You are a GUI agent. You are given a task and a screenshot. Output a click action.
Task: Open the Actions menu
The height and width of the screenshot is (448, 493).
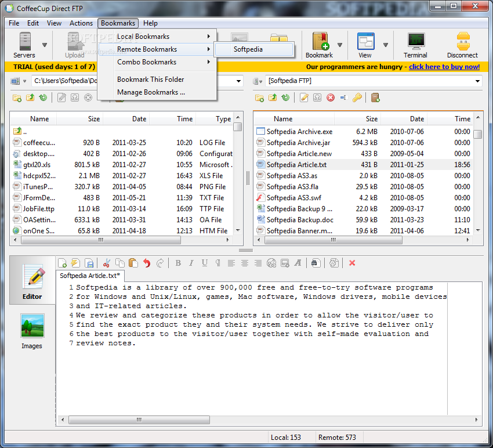point(81,23)
